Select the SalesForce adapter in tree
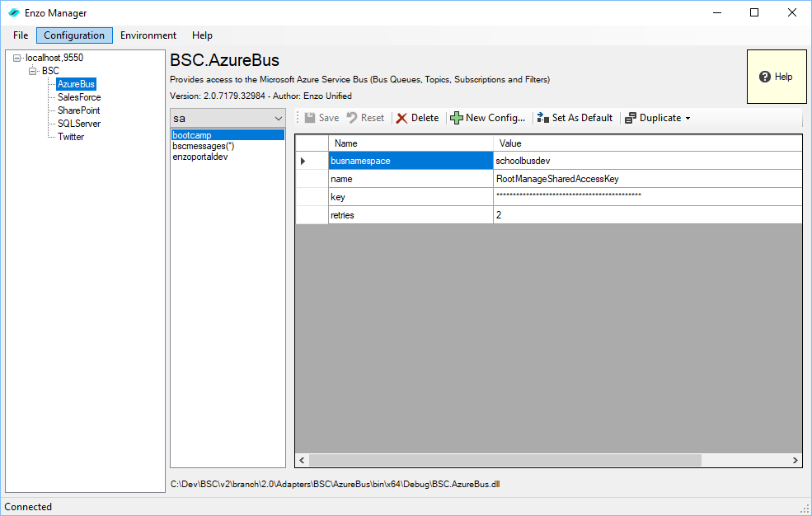Screen dimensions: 812x516 (79, 97)
